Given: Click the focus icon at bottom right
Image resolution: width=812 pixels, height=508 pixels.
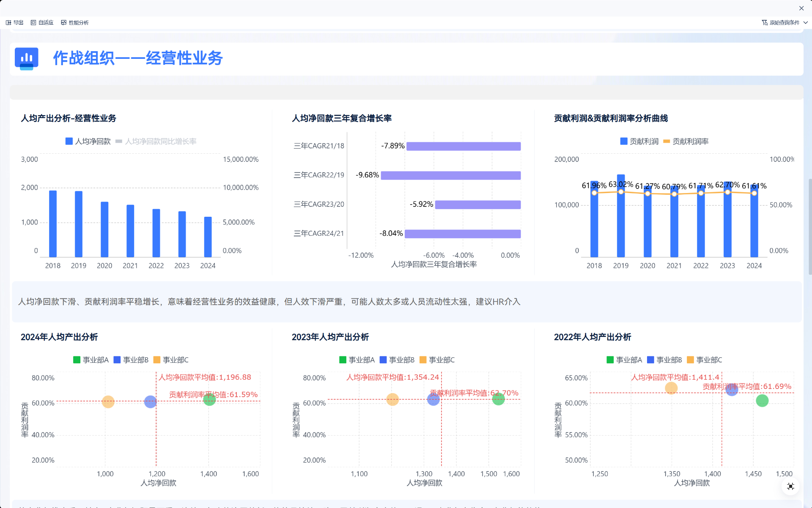Looking at the screenshot, I should 790,486.
